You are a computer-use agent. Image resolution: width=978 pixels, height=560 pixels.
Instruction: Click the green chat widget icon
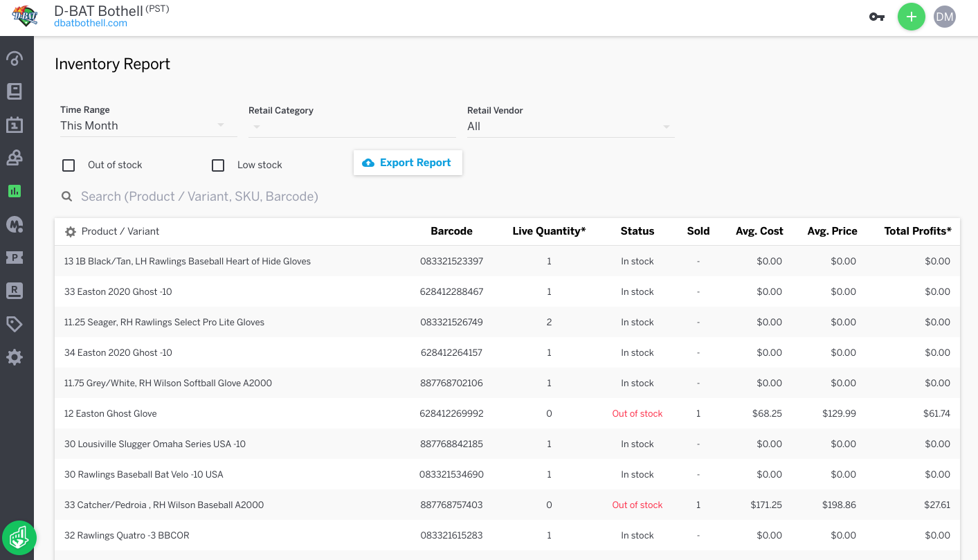tap(19, 538)
